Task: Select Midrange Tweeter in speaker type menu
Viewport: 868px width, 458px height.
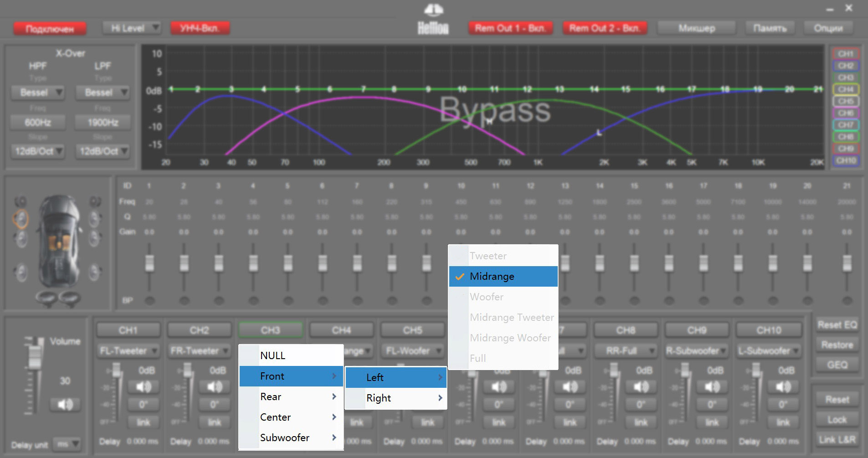Action: pyautogui.click(x=503, y=317)
